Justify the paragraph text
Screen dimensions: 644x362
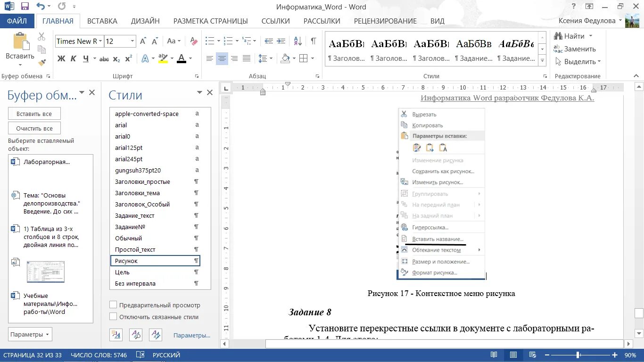[247, 58]
